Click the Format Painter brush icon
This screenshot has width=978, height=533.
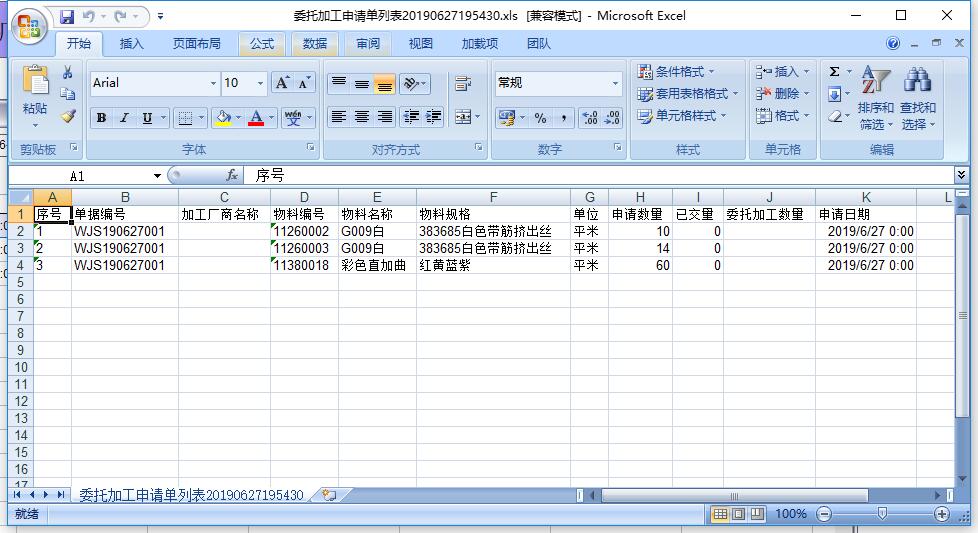[x=68, y=116]
